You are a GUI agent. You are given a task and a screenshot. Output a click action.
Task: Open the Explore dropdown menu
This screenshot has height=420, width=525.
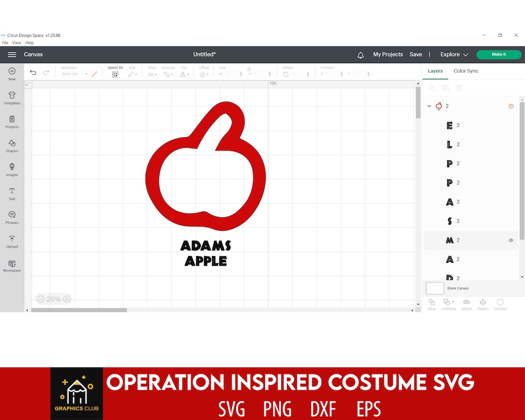(454, 54)
